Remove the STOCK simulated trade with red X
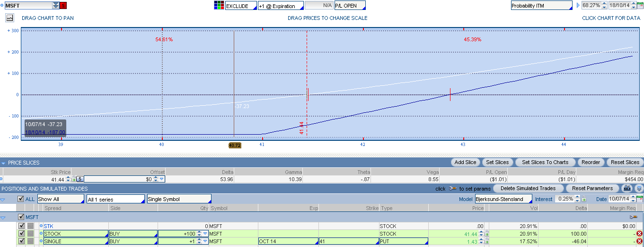This screenshot has width=644, height=247. pos(640,234)
